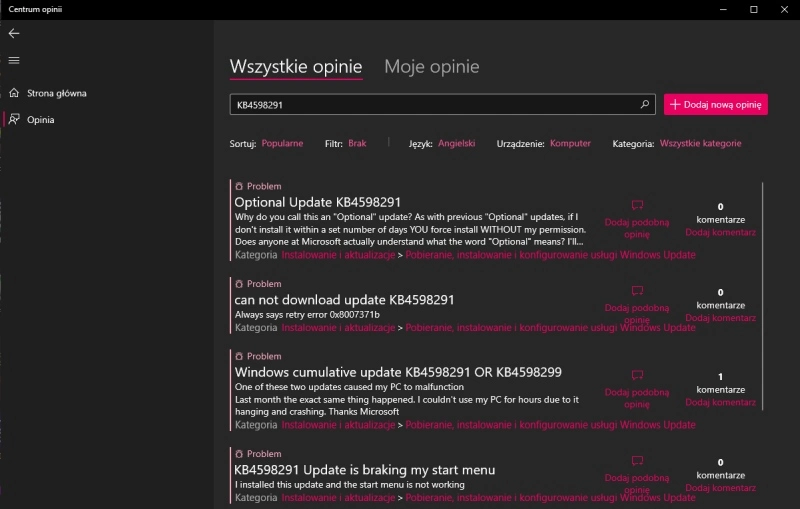Click Dodaj komentarz for start menu feedback
Viewport: 800px width, 509px height.
tap(720, 488)
